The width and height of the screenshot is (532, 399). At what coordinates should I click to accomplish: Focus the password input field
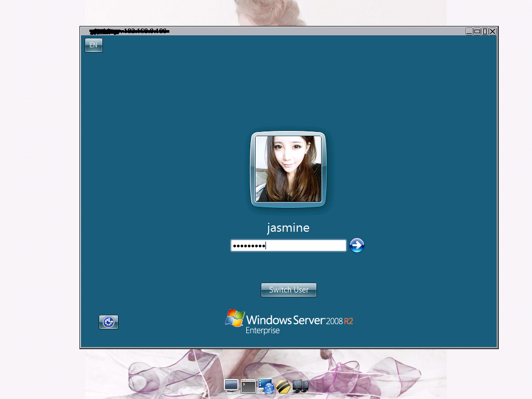click(288, 245)
